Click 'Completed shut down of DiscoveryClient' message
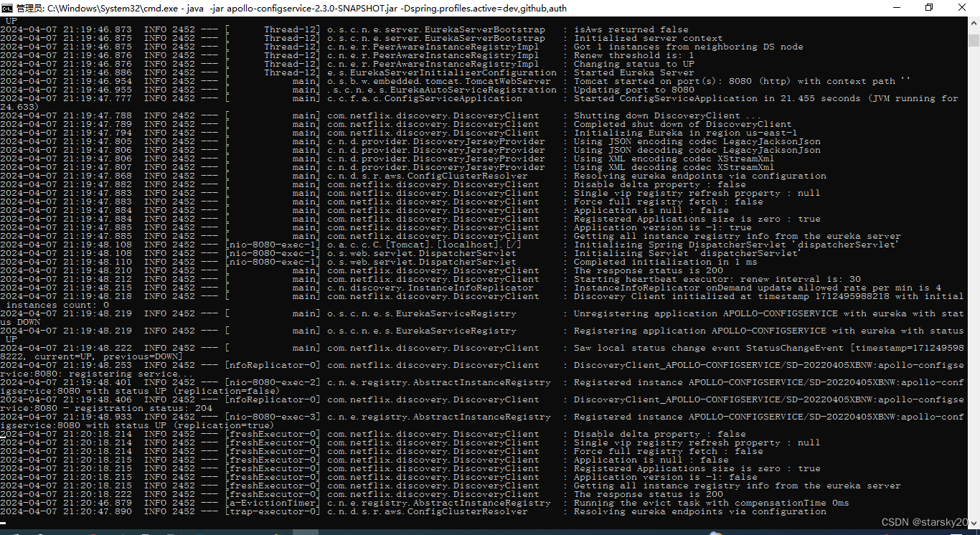 tap(682, 124)
